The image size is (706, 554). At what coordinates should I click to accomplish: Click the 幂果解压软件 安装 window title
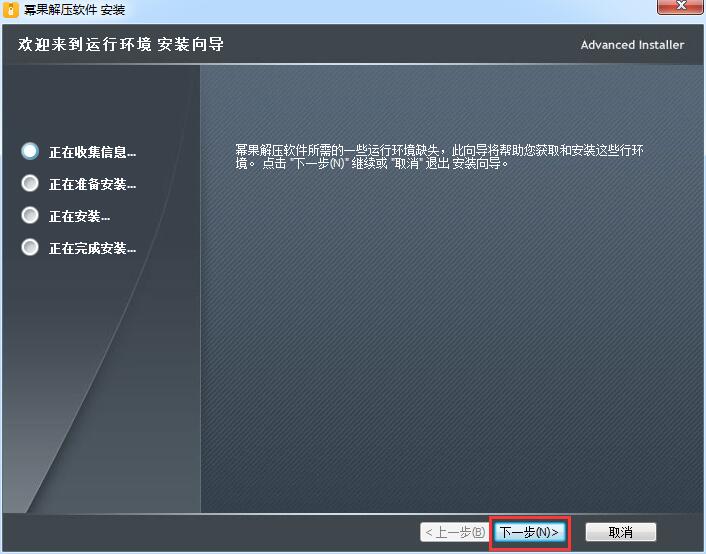click(74, 10)
